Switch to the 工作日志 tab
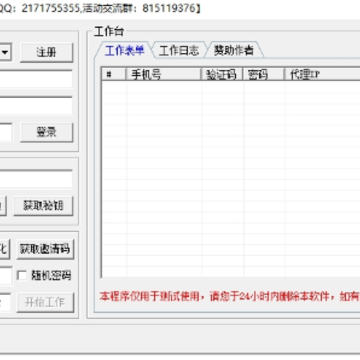360x360 pixels. pyautogui.click(x=179, y=51)
